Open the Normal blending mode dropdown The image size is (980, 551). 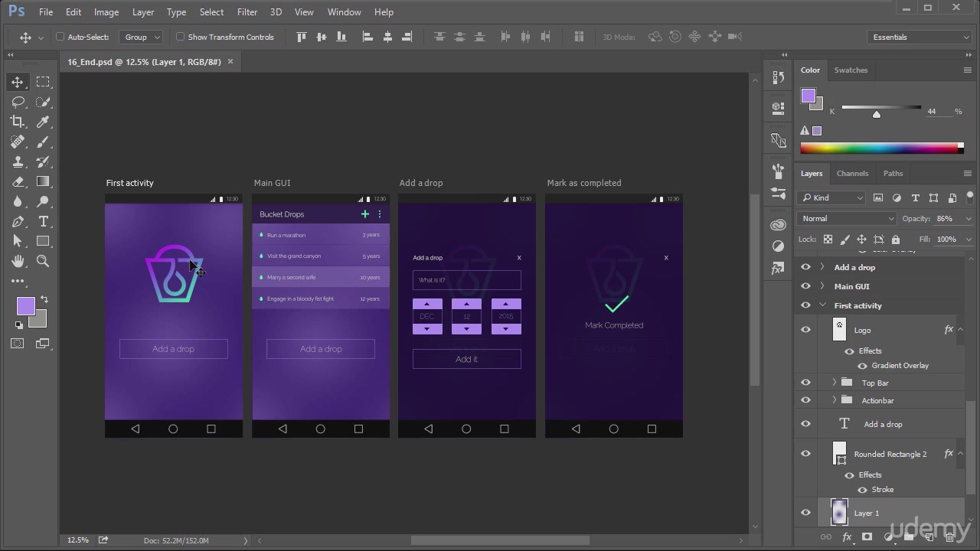click(x=847, y=219)
